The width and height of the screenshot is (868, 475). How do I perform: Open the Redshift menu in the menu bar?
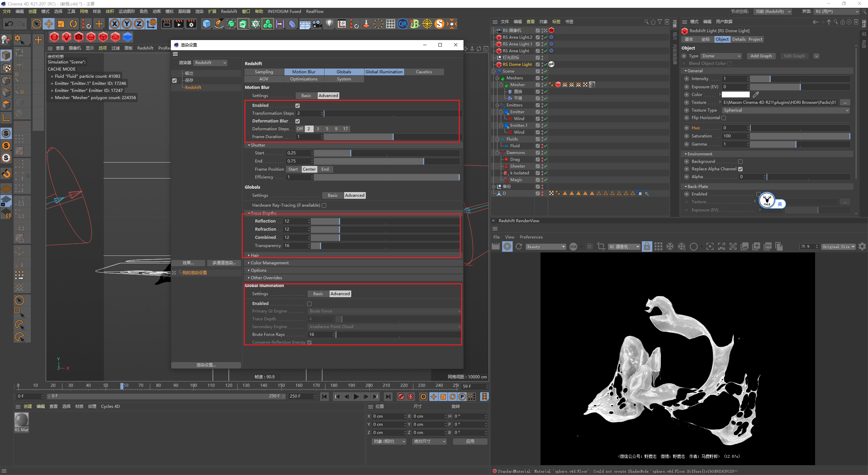click(x=229, y=12)
